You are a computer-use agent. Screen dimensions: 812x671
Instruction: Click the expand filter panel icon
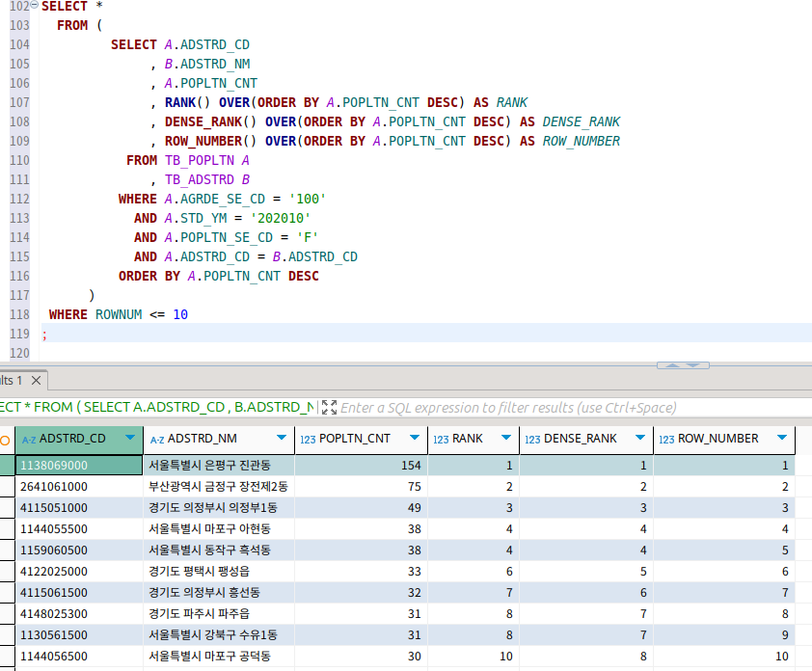click(329, 408)
